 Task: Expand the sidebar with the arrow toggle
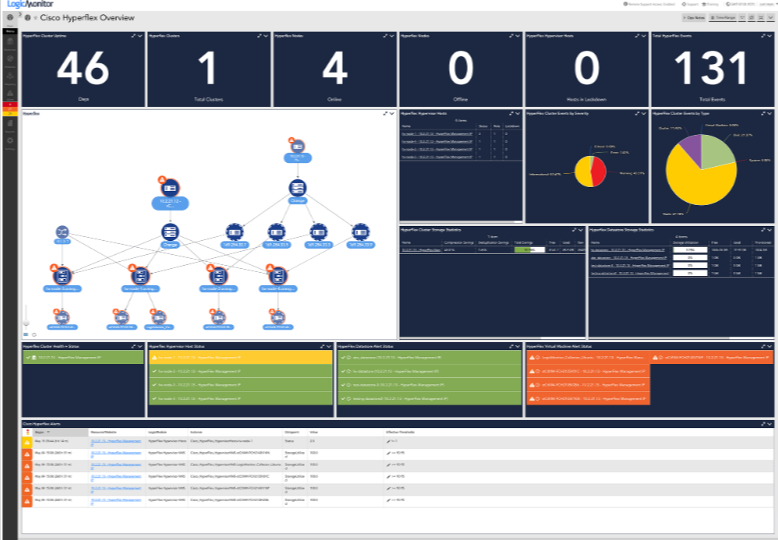tap(20, 14)
